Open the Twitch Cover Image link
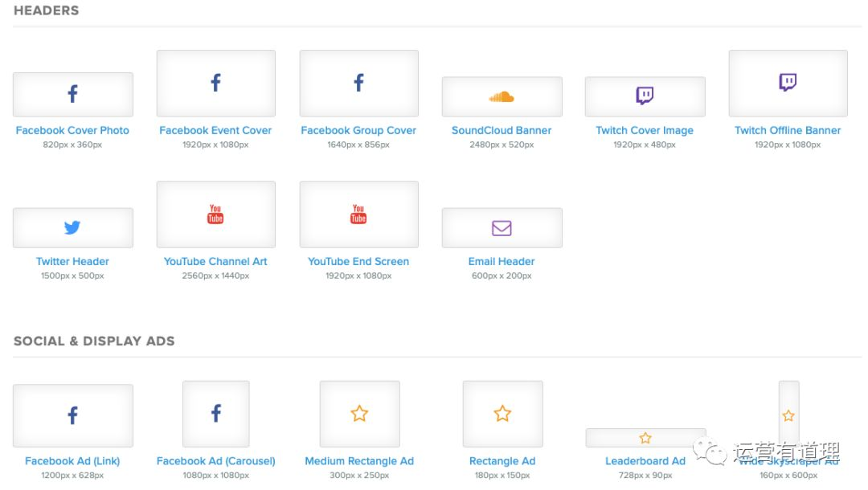This screenshot has height=490, width=868. click(645, 130)
